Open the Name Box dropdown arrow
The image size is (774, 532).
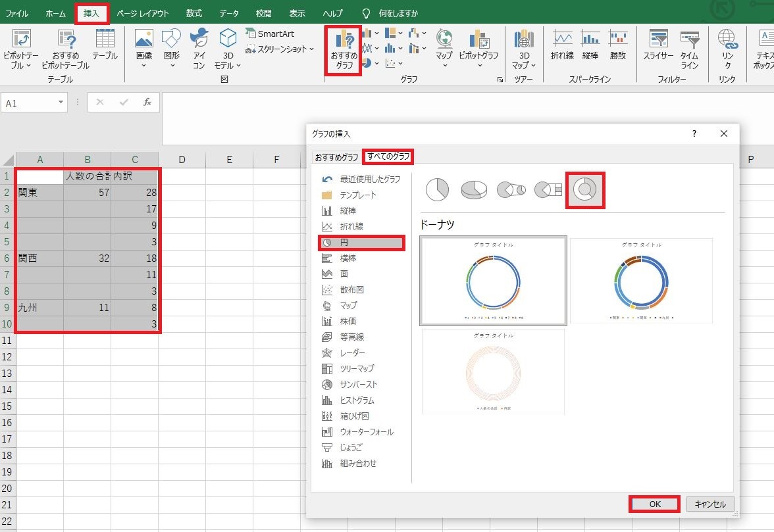[x=61, y=103]
